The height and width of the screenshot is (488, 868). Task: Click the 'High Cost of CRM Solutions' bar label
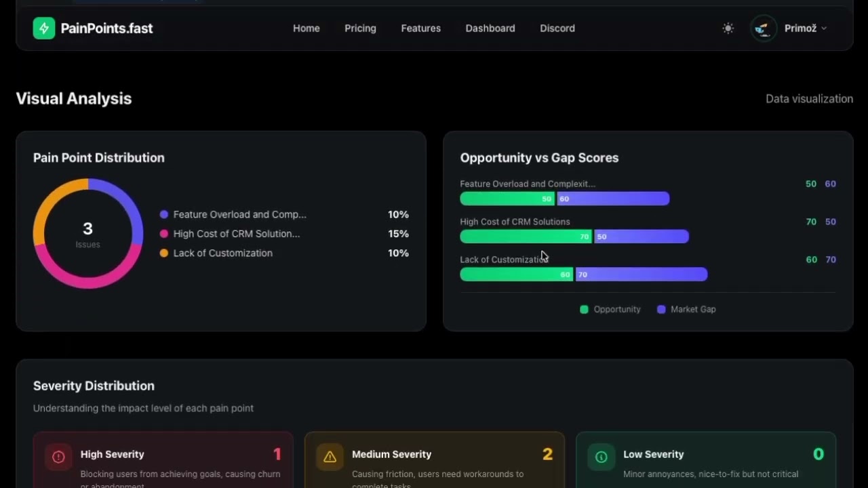click(x=515, y=222)
